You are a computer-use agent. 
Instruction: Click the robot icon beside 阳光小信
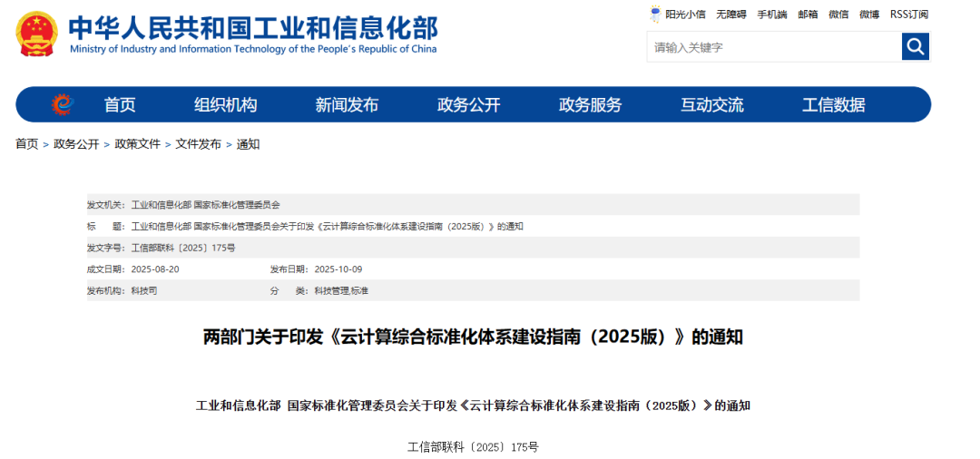click(655, 15)
